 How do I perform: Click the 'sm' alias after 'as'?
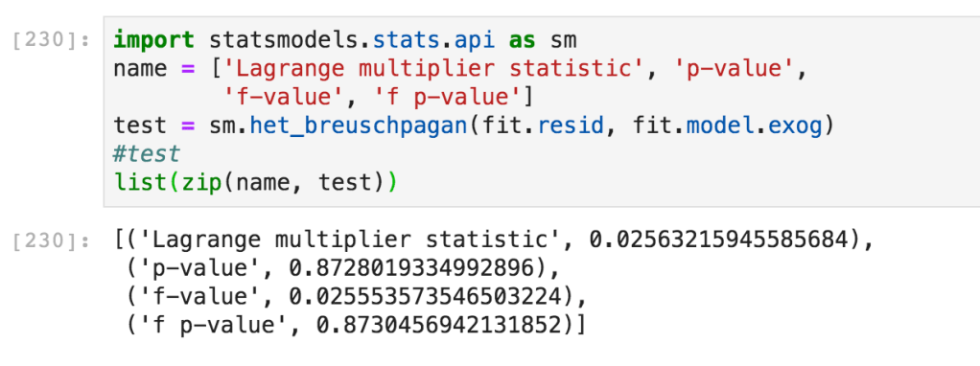[x=564, y=40]
